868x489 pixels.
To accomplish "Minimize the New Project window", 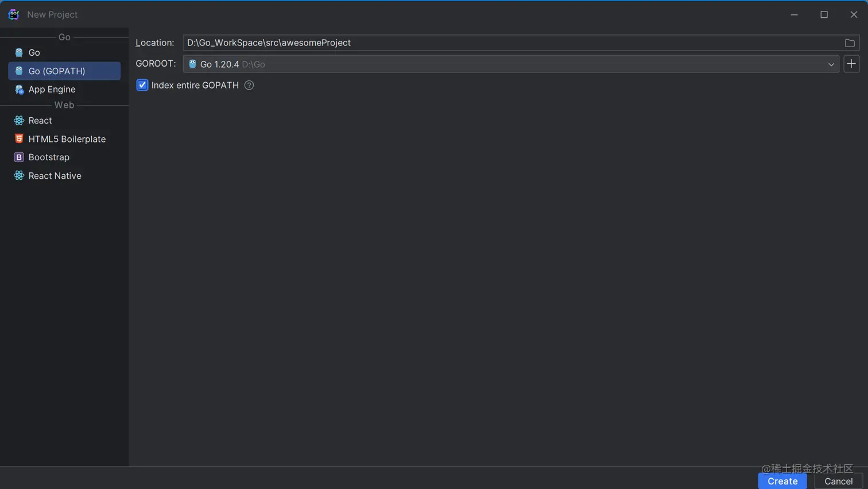I will pos(794,14).
